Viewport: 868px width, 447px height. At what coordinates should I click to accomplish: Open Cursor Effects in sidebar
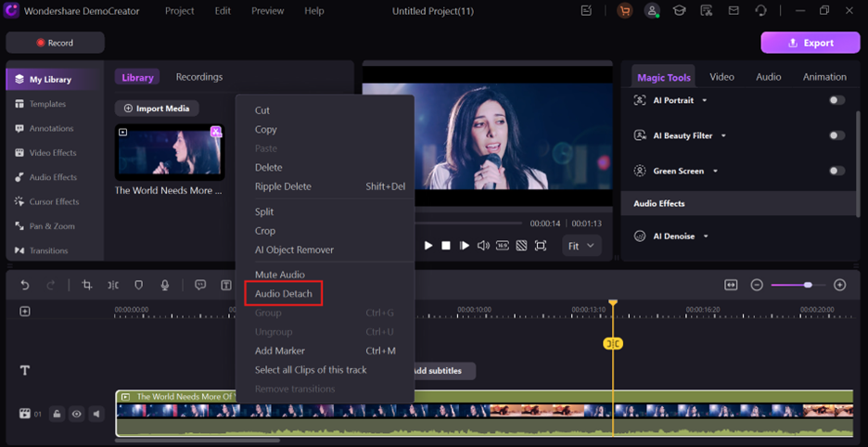(x=54, y=201)
